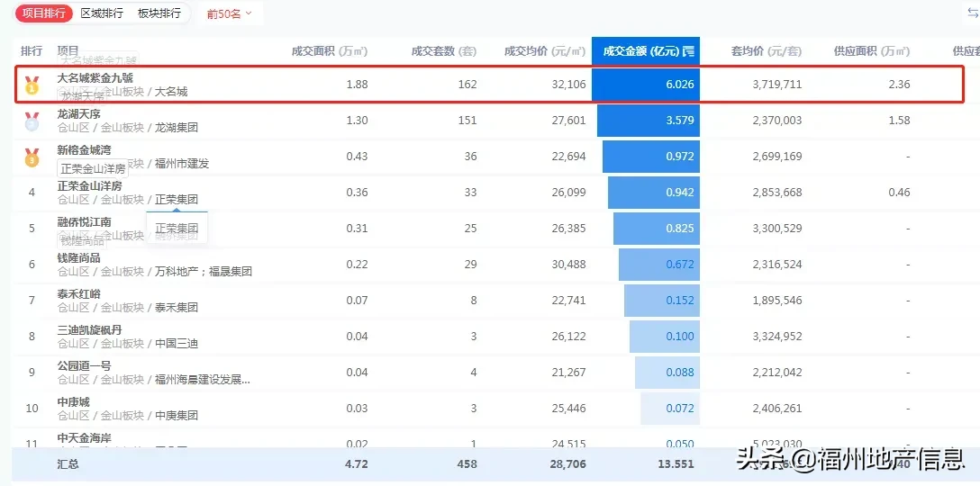Click 汇总 average price 28,706

point(568,464)
